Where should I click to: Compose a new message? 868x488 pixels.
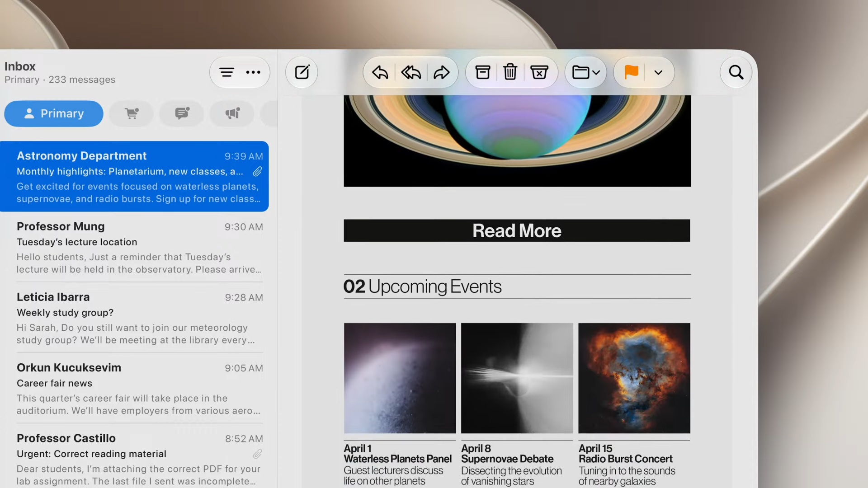302,72
